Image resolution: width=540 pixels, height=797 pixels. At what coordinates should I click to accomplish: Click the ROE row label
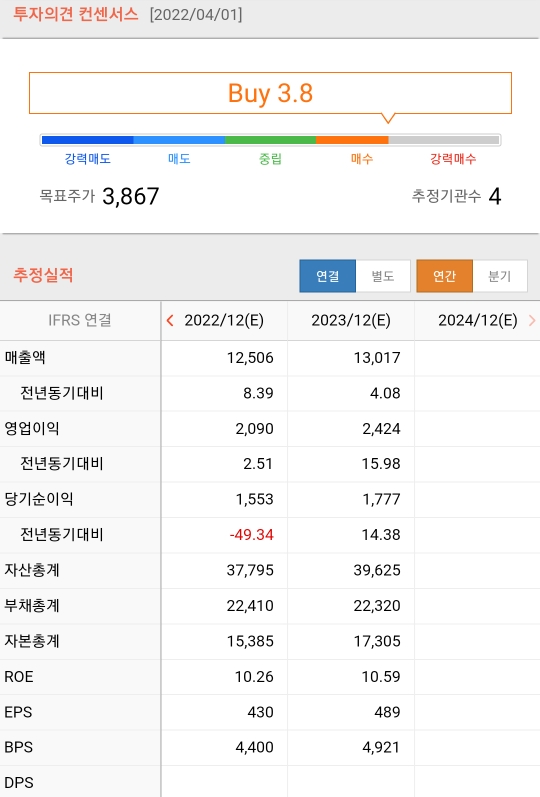(x=19, y=677)
